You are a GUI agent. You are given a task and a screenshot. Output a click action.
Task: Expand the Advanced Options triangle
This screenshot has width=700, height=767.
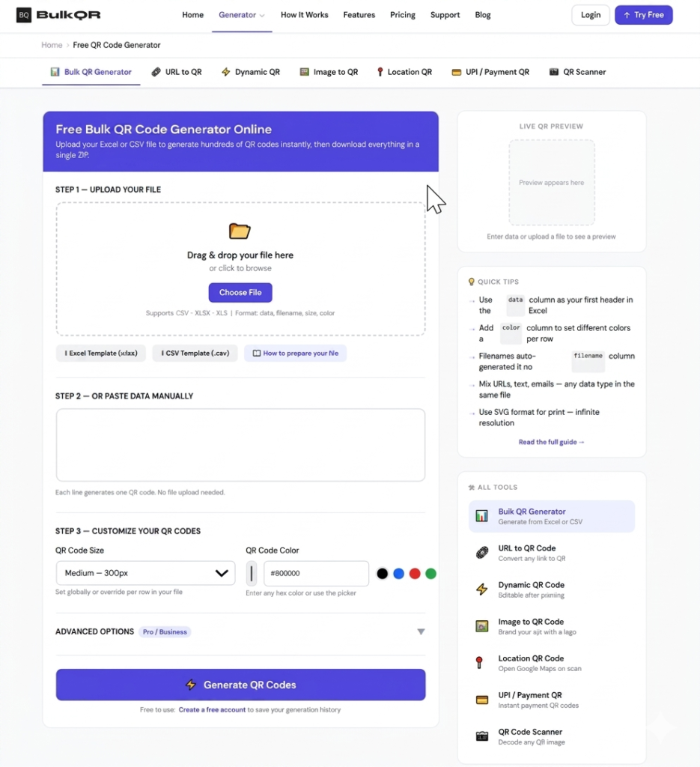pos(421,631)
